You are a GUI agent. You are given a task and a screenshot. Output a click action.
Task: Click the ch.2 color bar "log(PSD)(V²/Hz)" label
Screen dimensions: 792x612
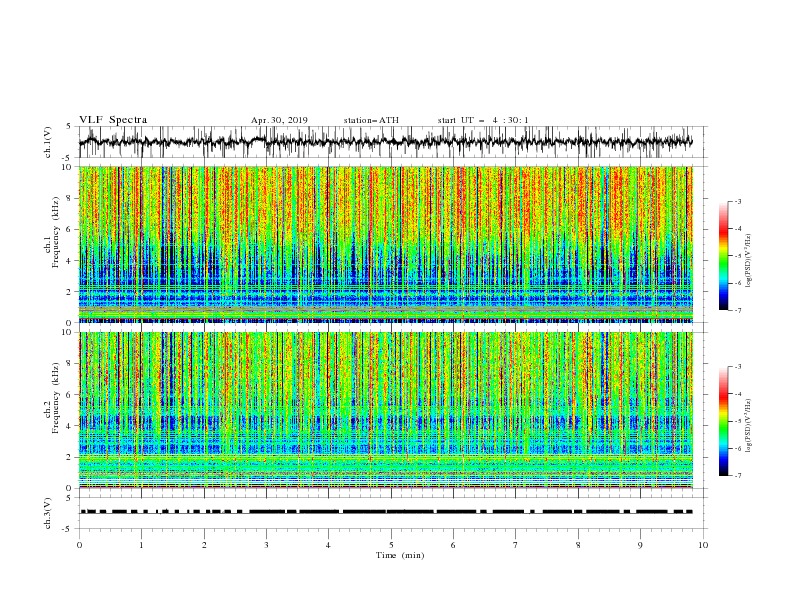tap(748, 426)
